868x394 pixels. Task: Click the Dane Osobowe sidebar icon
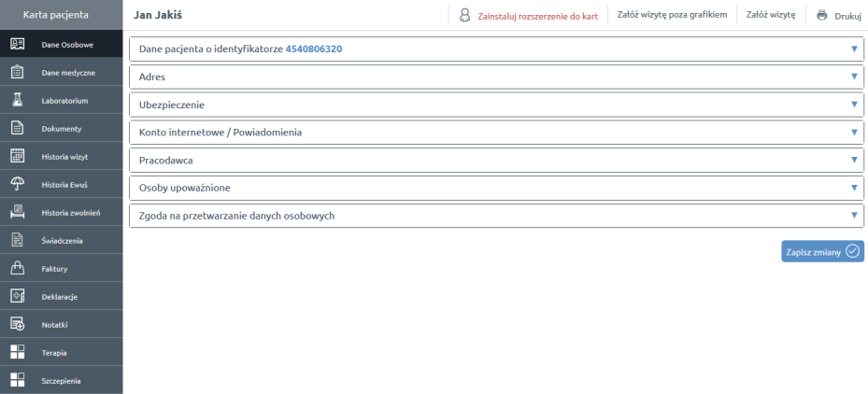[x=17, y=45]
